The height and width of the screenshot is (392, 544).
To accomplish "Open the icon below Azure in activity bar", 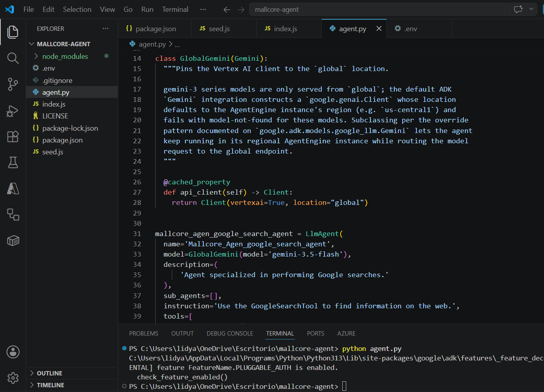I will [x=13, y=214].
